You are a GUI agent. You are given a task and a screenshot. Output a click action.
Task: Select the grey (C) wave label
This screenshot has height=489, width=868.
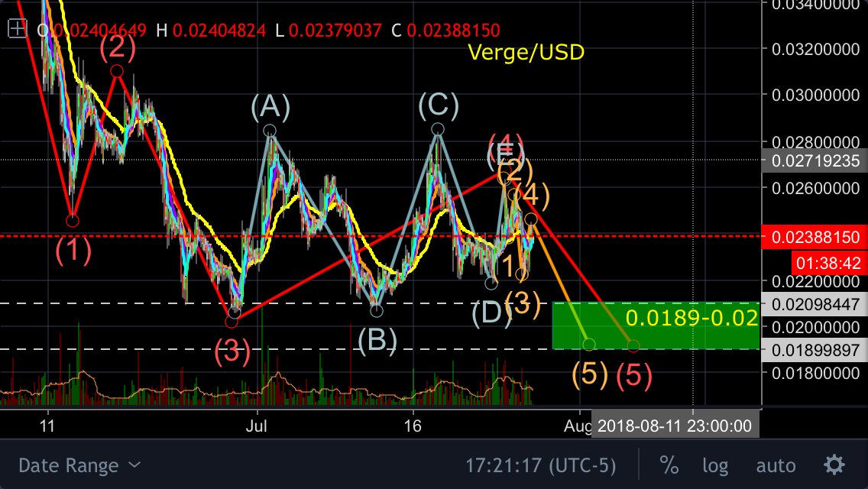tap(438, 105)
